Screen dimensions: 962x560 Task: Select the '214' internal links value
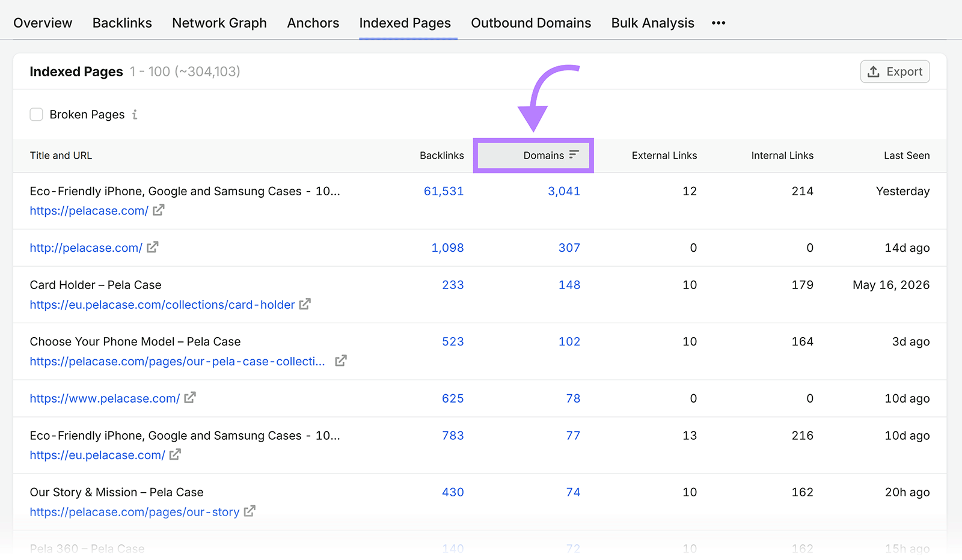(802, 191)
